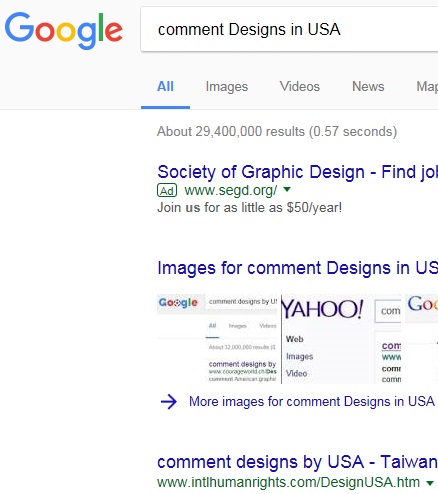
Task: Click the green Ad badge
Action: 167,191
